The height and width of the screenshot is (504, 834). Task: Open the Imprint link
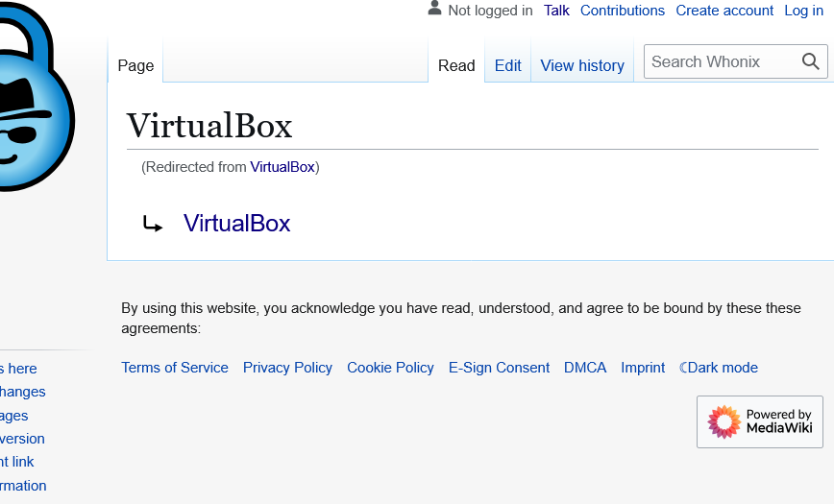[643, 368]
